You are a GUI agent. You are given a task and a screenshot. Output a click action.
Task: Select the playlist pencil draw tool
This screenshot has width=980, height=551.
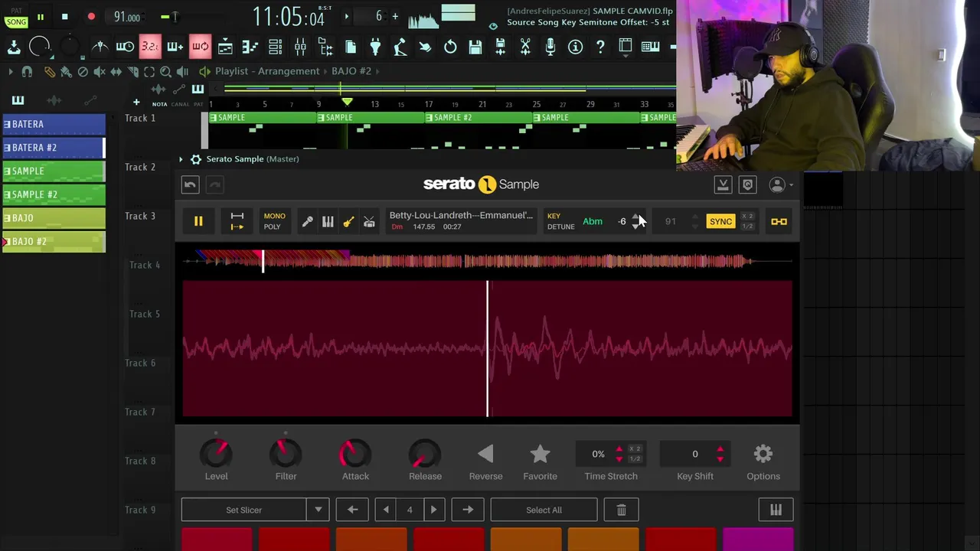50,71
